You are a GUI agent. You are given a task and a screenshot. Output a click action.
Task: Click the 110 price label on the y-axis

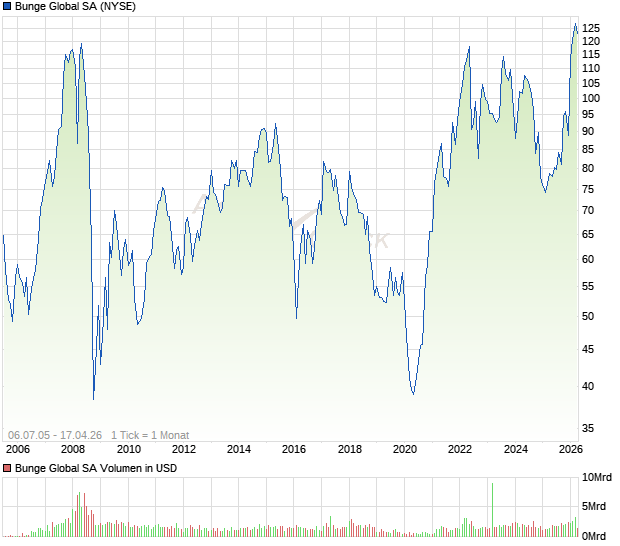591,68
